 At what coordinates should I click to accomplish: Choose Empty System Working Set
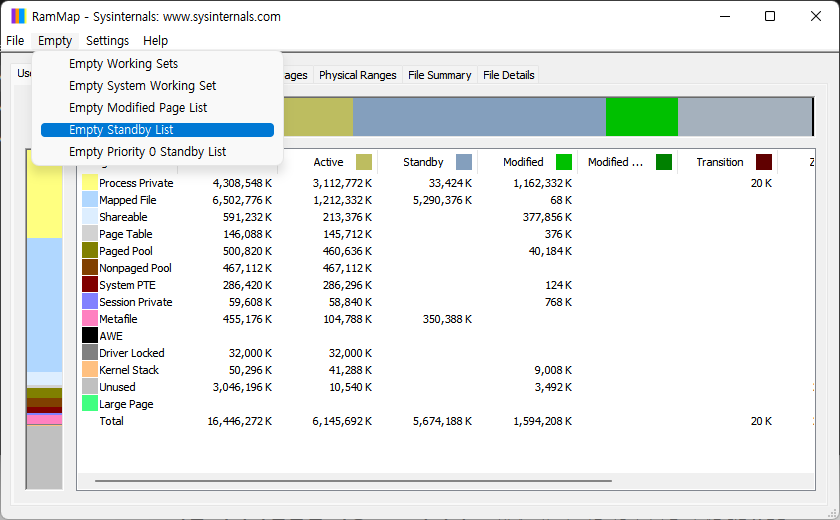[x=158, y=86]
